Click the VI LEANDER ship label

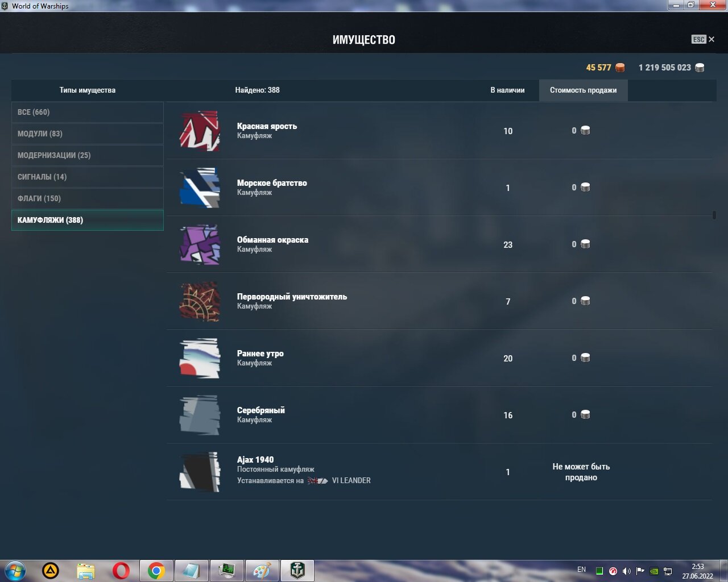click(351, 481)
